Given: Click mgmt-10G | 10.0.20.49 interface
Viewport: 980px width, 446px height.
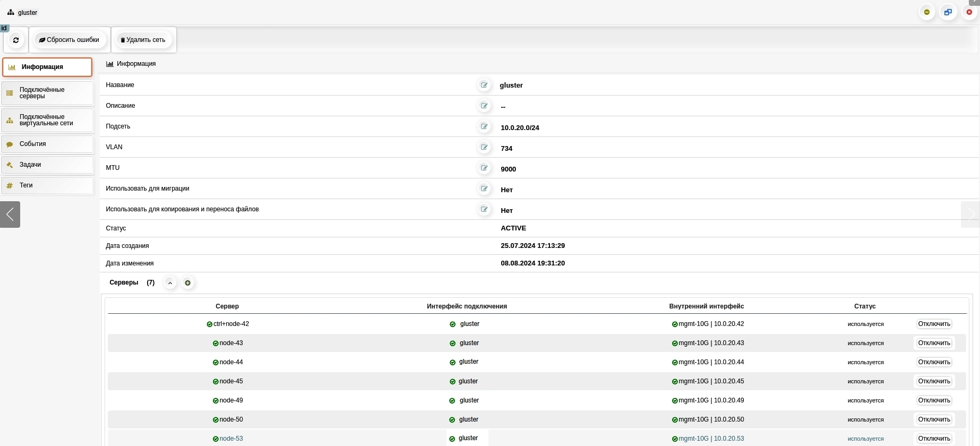Looking at the screenshot, I should 711,400.
